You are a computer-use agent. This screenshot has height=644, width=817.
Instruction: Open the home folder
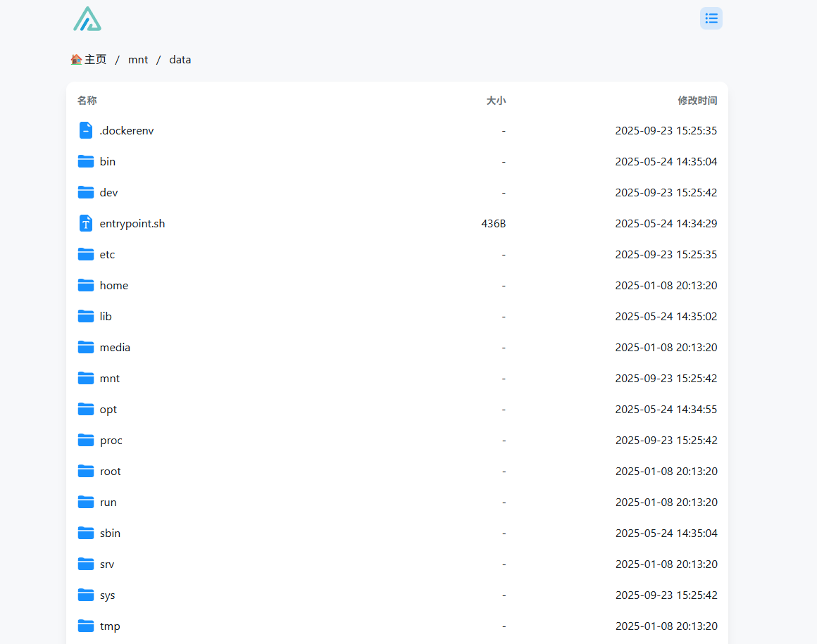(x=114, y=285)
